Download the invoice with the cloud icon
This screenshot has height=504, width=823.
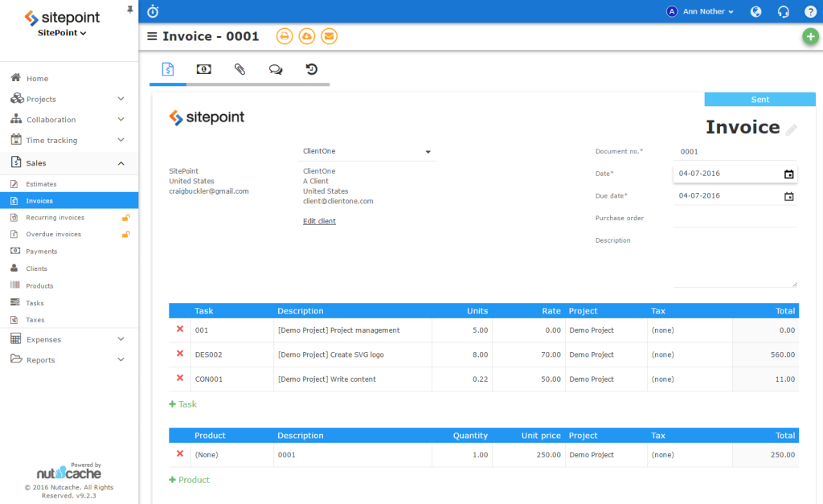click(x=306, y=36)
